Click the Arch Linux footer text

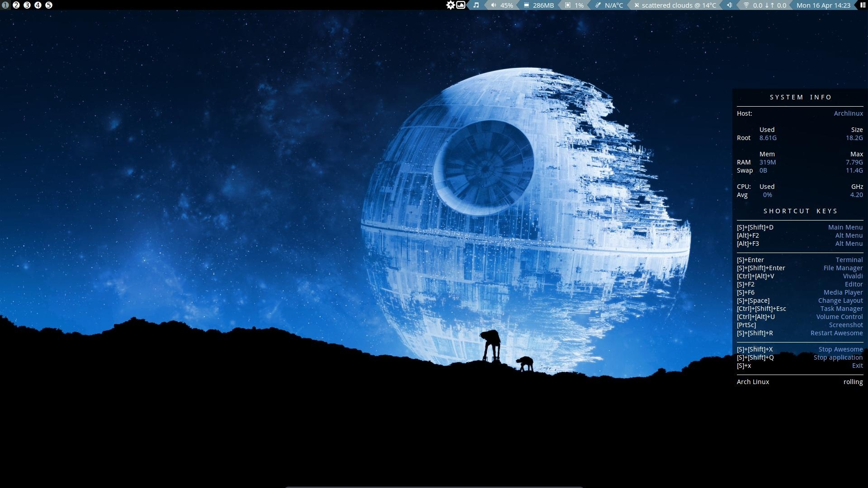pyautogui.click(x=753, y=382)
